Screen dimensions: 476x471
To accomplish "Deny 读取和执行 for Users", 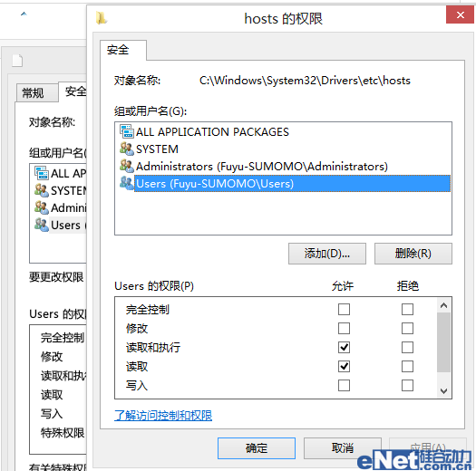I will 407,348.
